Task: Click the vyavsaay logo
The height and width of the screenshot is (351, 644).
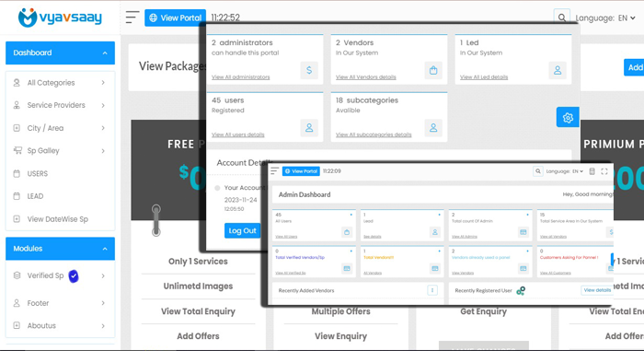Action: (60, 18)
